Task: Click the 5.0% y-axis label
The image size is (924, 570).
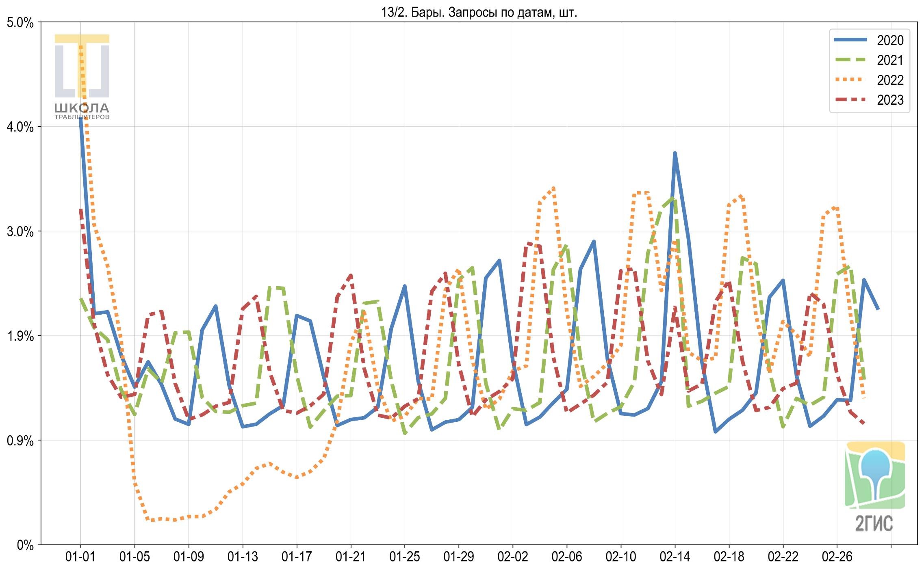Action: (x=20, y=23)
